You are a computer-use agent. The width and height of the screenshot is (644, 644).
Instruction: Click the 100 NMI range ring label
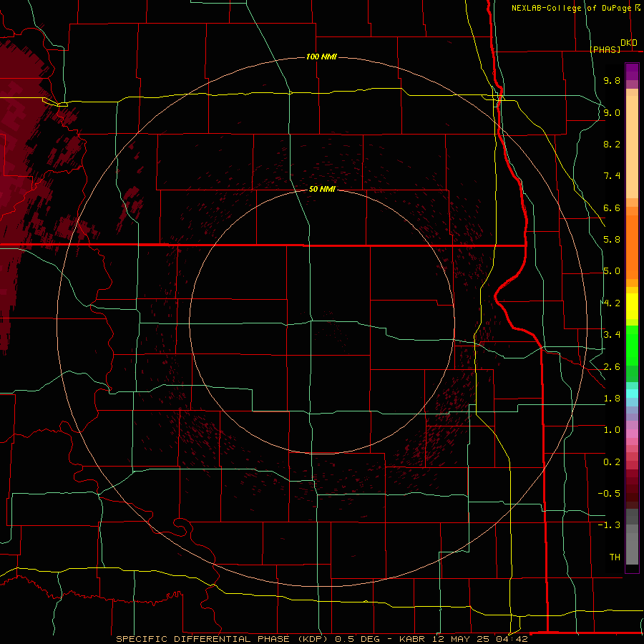[321, 57]
